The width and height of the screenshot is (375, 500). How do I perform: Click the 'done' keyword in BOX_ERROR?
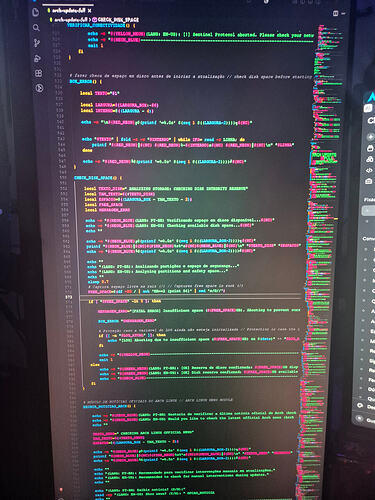point(87,150)
